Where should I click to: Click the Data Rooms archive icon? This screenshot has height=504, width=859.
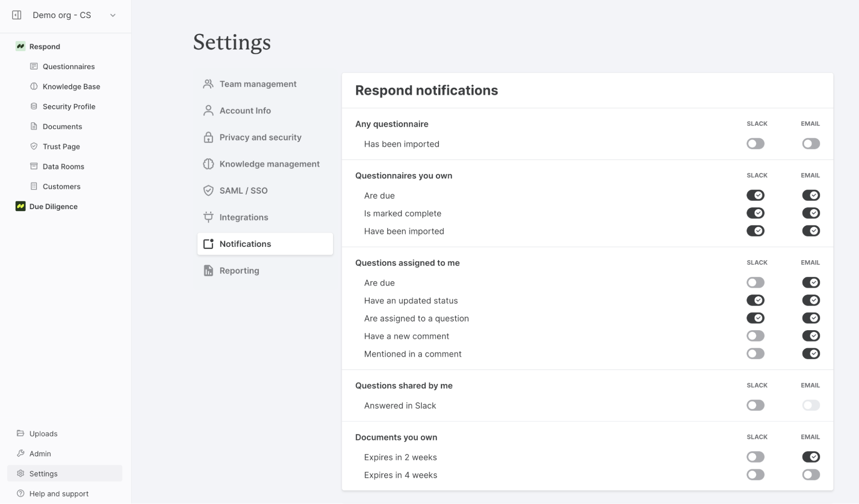click(34, 166)
